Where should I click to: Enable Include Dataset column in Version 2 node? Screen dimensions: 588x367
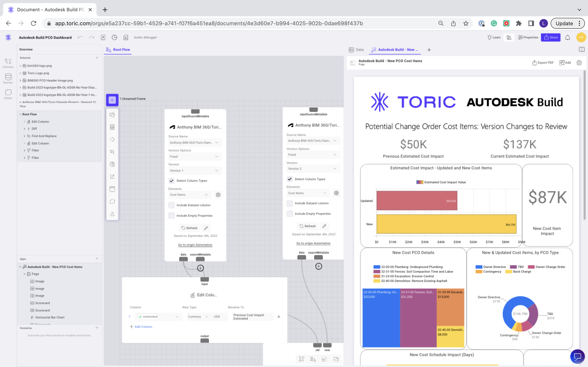click(x=290, y=203)
